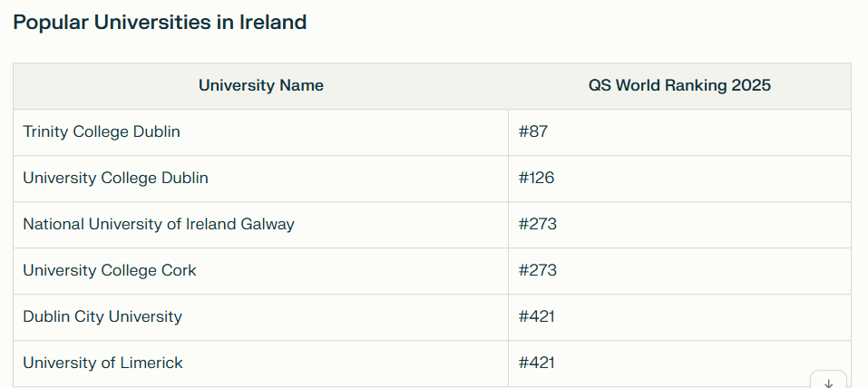This screenshot has height=388, width=868.
Task: Select #273 ranking beside Galway
Action: point(679,225)
